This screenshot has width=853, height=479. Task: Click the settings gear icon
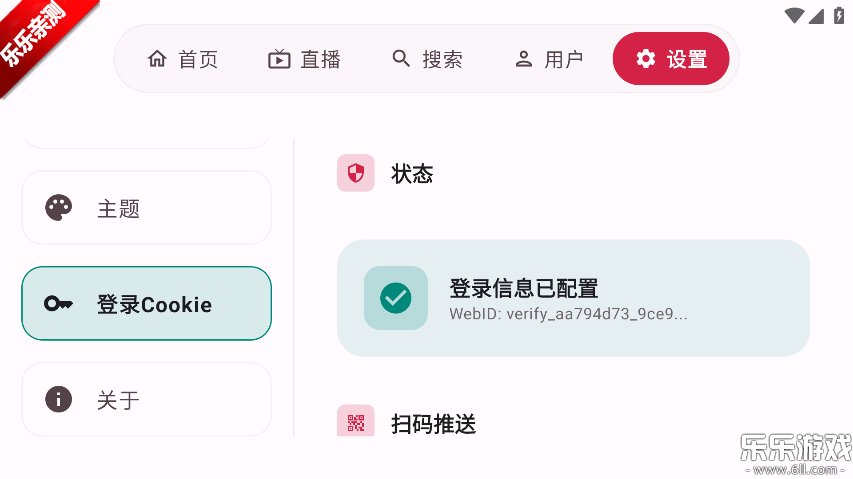tap(646, 59)
